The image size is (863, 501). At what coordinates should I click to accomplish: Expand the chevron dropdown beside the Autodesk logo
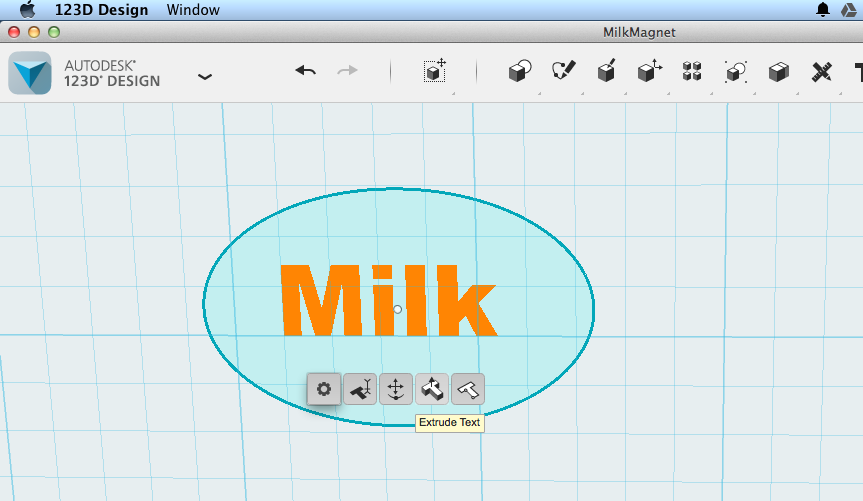pyautogui.click(x=205, y=77)
